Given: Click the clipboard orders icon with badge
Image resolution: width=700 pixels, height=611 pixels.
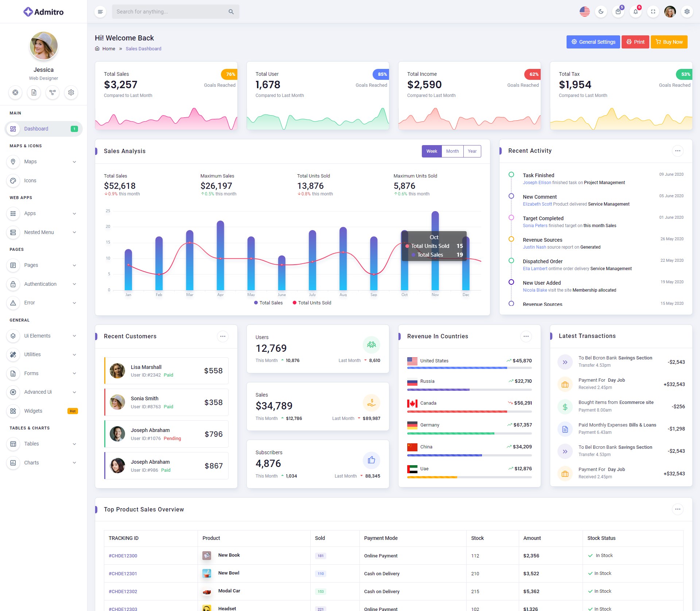Looking at the screenshot, I should point(618,12).
